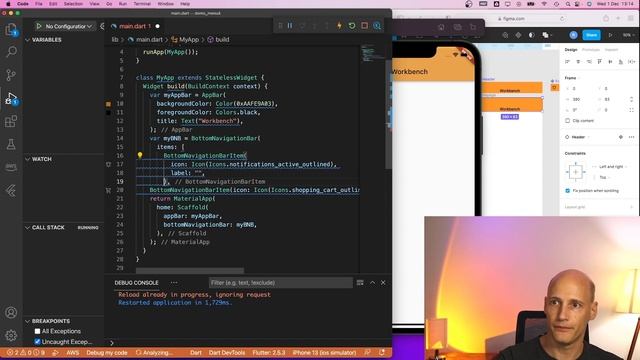The height and width of the screenshot is (360, 640).
Task: Select the main.dart editor tab
Action: (135, 26)
